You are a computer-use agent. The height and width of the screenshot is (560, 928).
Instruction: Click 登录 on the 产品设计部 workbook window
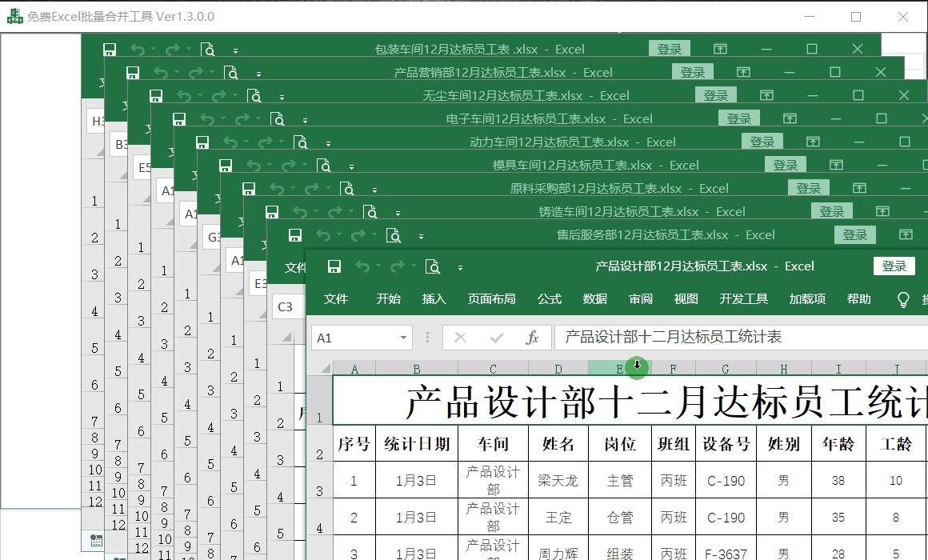pyautogui.click(x=894, y=266)
